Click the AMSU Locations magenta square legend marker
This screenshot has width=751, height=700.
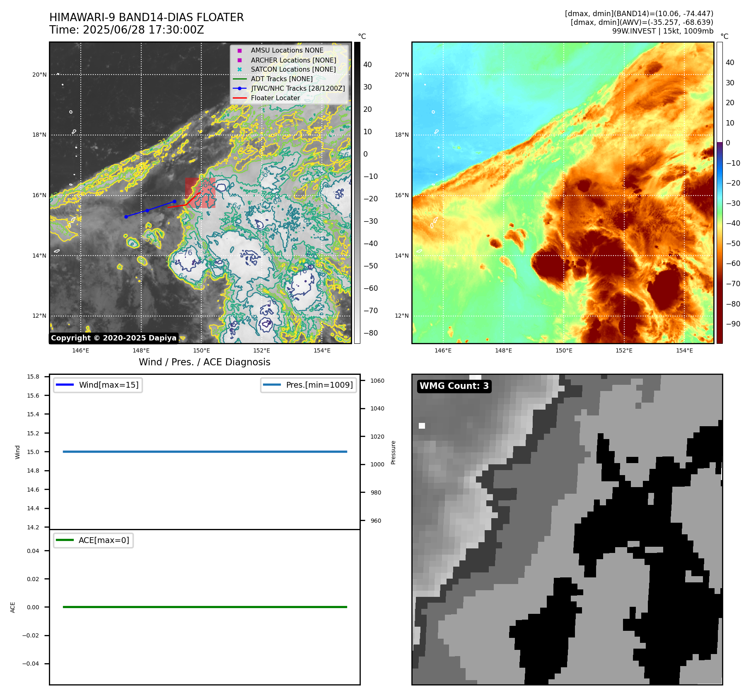tap(239, 51)
